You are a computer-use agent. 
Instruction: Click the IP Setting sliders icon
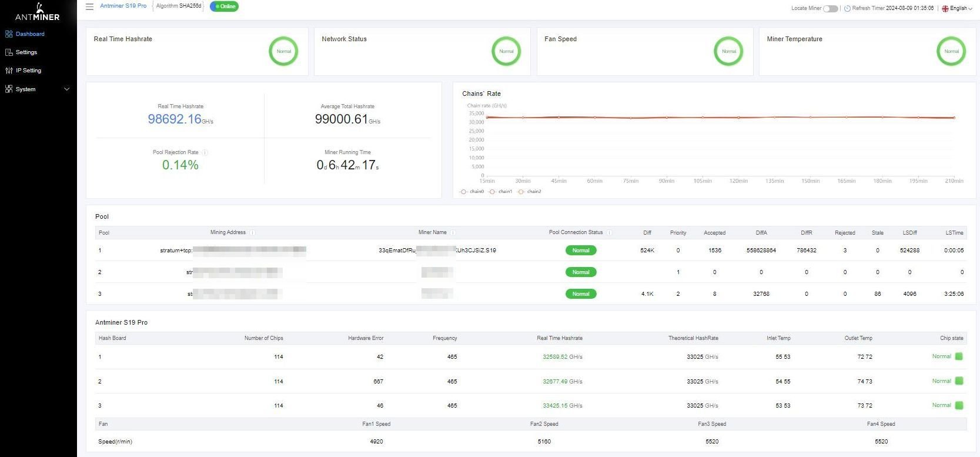[9, 71]
